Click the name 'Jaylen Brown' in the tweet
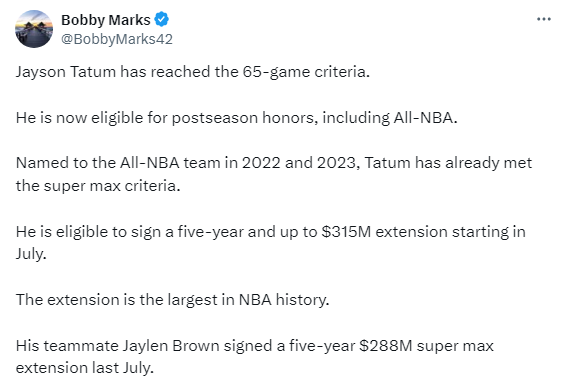Viewport: 566px width, 383px height. [171, 346]
